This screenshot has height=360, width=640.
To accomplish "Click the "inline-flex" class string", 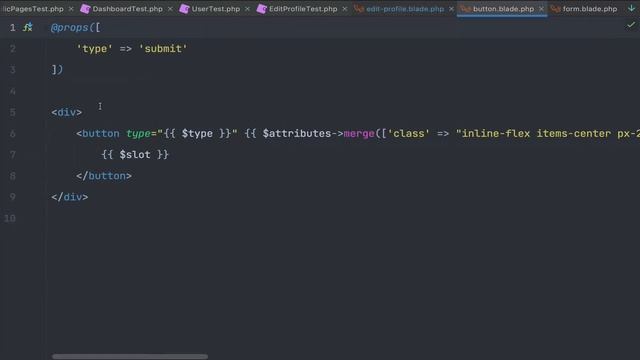I will coord(493,133).
